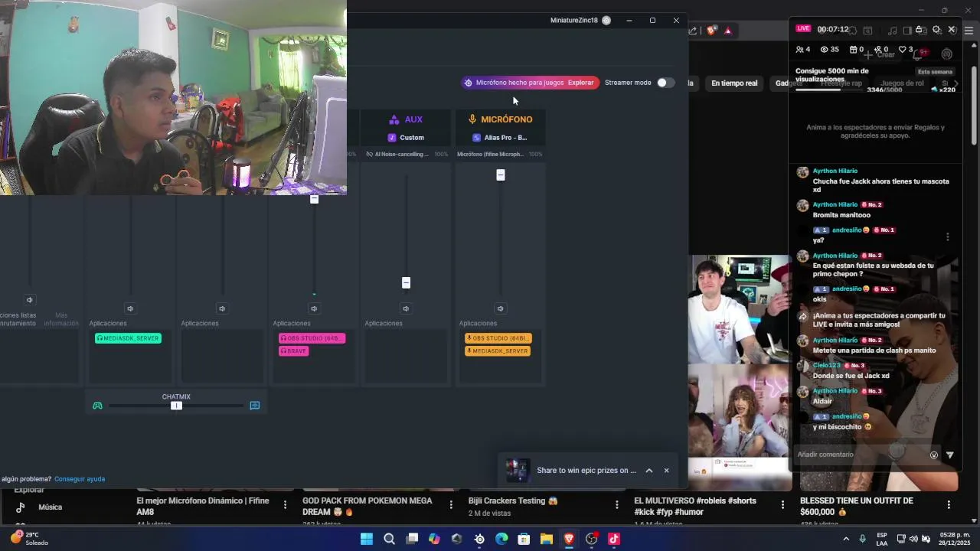Mute the channel with the green MEDIASDK_SERVER tag
Screen dimensions: 980x551
130,309
